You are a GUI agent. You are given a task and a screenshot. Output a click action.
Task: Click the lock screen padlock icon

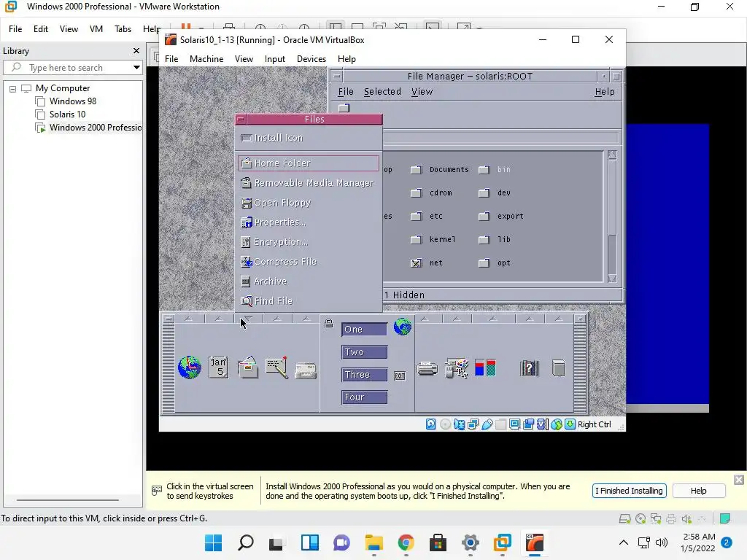pyautogui.click(x=329, y=324)
